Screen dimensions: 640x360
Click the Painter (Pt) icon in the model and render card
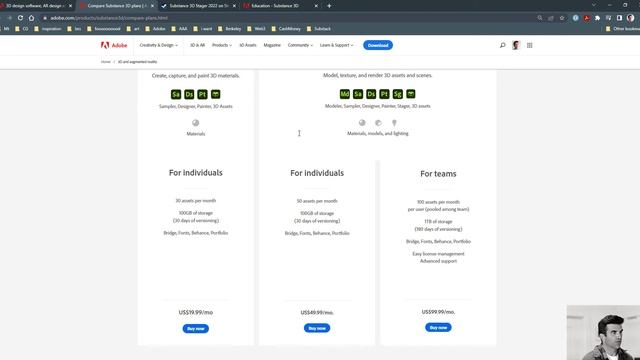(384, 94)
